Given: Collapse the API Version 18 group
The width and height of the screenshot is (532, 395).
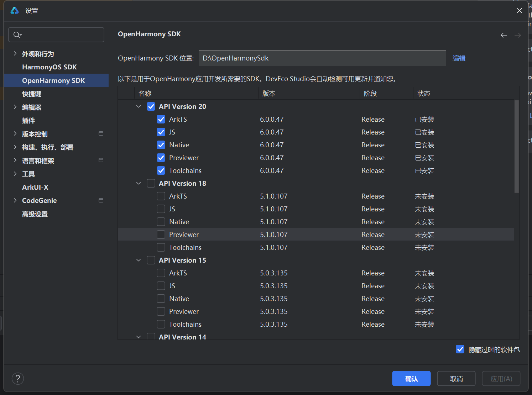Looking at the screenshot, I should [x=139, y=183].
